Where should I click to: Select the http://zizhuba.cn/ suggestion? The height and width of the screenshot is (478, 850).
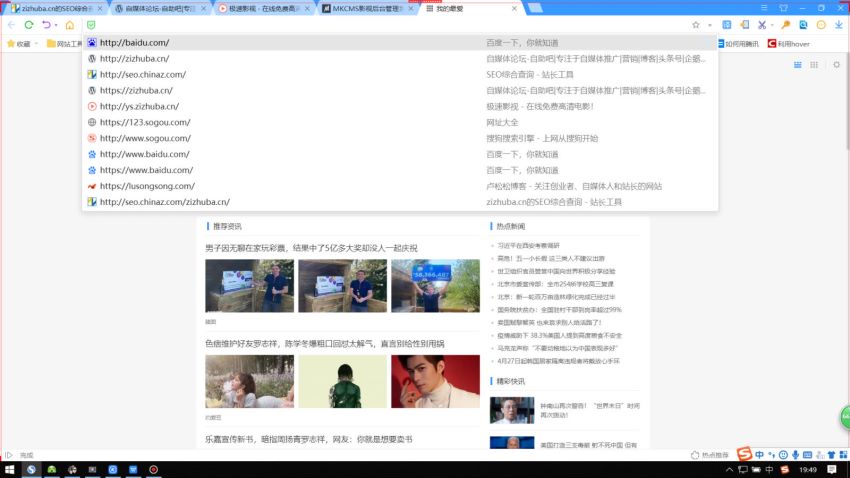pyautogui.click(x=400, y=59)
